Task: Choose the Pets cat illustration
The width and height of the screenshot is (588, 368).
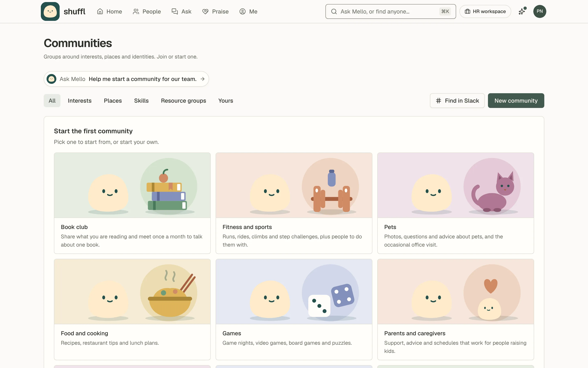Action: pos(455,185)
